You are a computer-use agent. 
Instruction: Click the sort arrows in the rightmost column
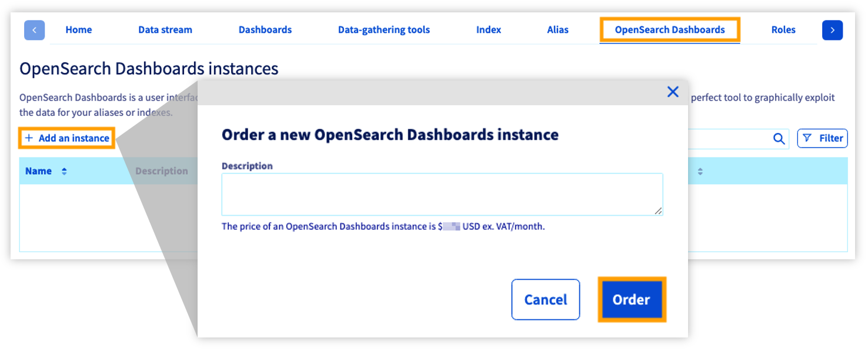700,172
